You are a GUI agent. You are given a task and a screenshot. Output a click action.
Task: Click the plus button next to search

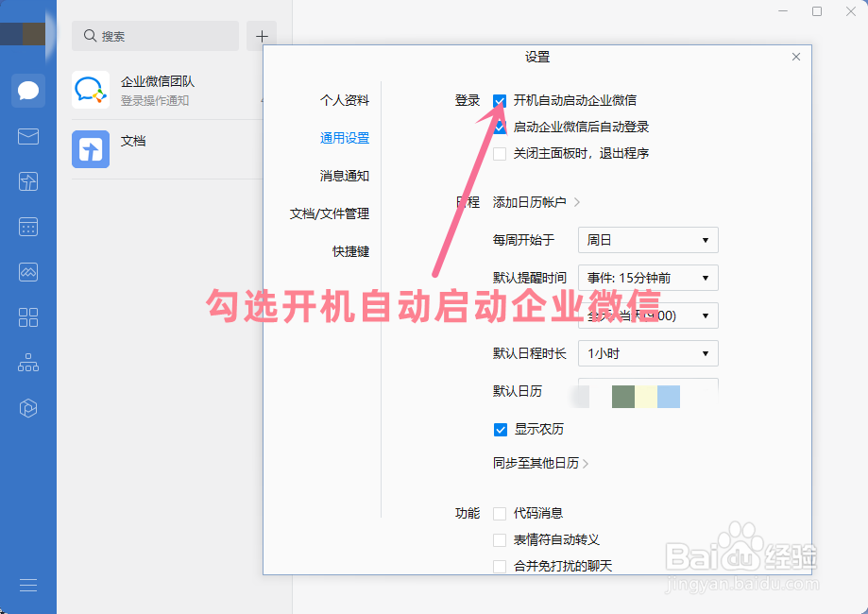(262, 36)
